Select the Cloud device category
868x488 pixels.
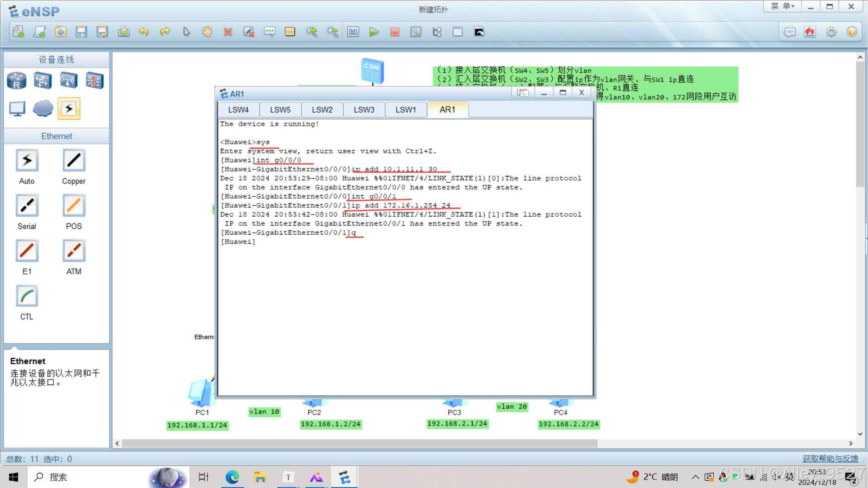coord(43,109)
